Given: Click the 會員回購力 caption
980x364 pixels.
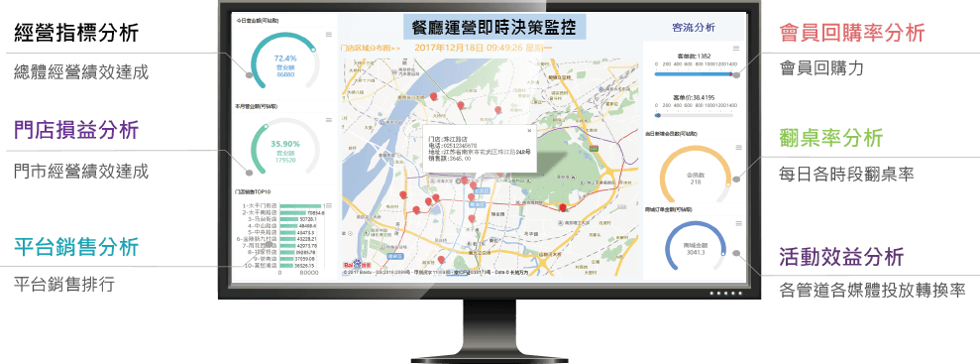Looking at the screenshot, I should (x=821, y=67).
